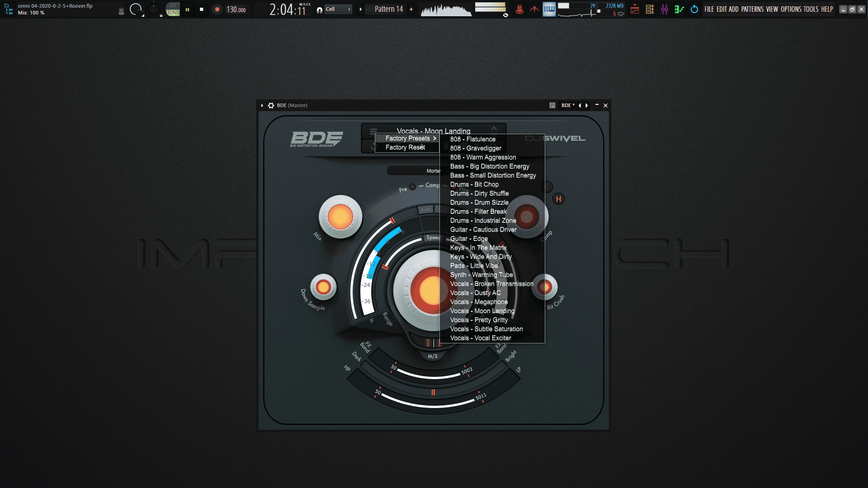The height and width of the screenshot is (488, 868).
Task: Open the Cell snap dropdown
Action: (338, 9)
